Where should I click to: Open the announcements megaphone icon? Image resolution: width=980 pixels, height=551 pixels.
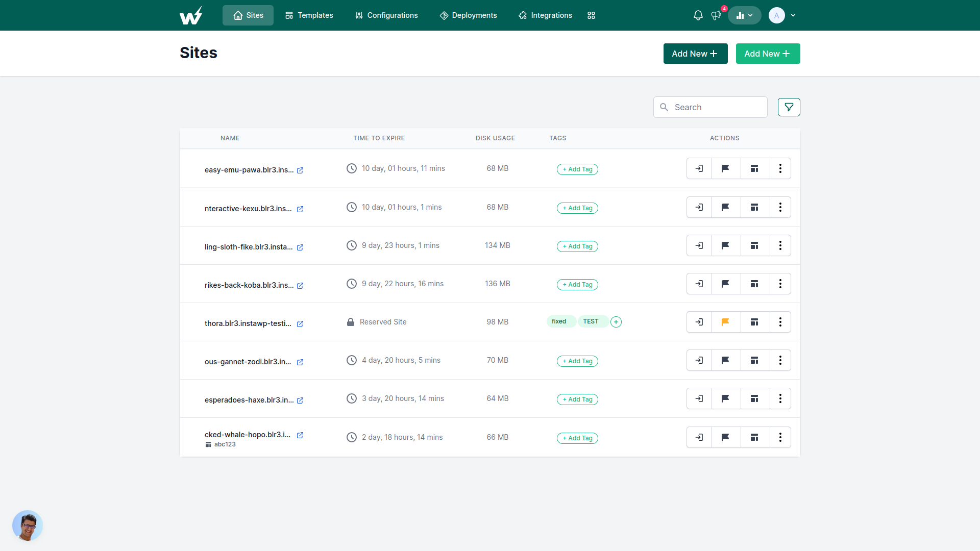pyautogui.click(x=716, y=15)
